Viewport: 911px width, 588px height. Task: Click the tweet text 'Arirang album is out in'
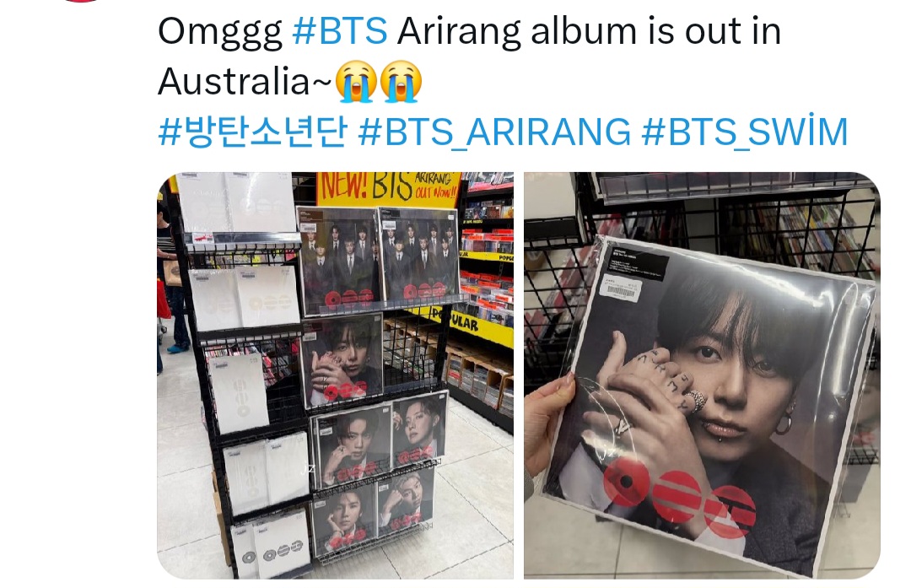point(589,31)
